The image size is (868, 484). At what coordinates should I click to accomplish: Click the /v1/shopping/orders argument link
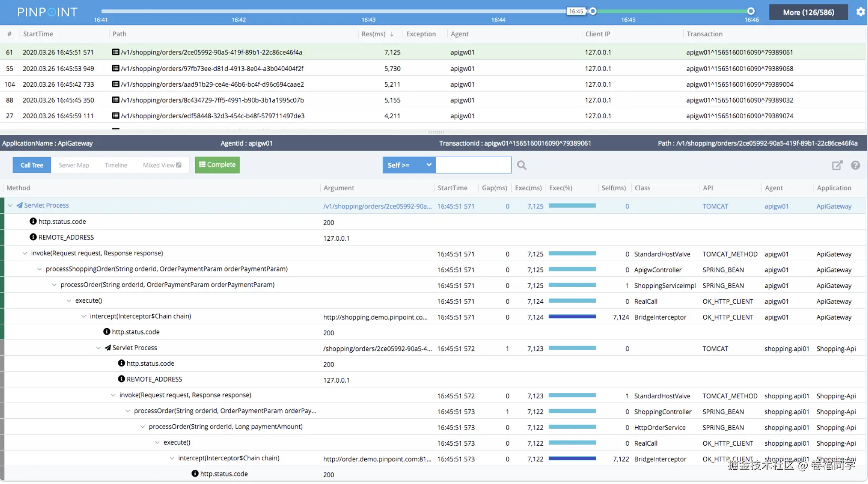click(377, 206)
